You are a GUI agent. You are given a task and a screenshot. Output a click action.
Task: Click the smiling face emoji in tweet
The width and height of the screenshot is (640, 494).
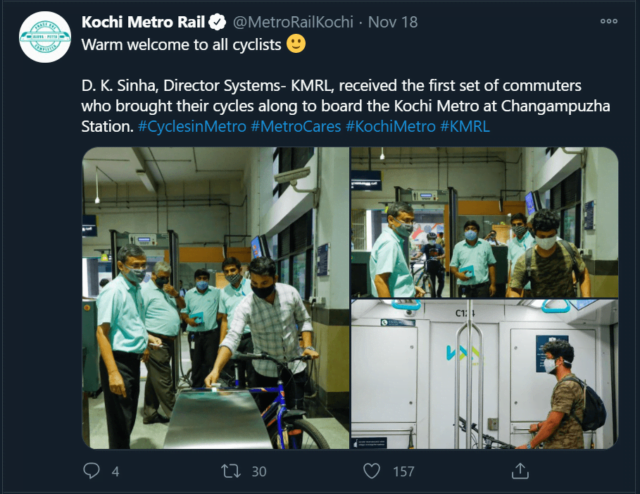[x=296, y=44]
